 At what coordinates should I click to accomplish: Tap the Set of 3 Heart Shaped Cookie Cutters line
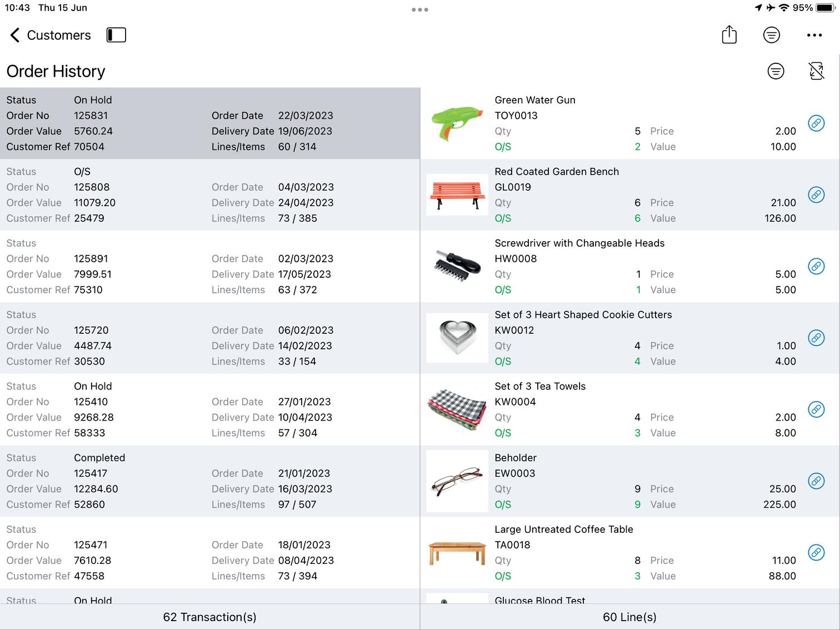point(611,338)
